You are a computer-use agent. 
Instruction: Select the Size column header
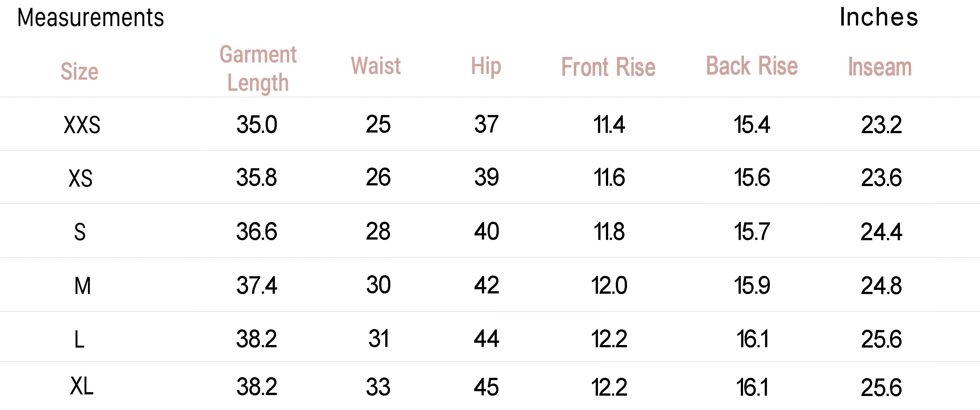click(x=79, y=71)
